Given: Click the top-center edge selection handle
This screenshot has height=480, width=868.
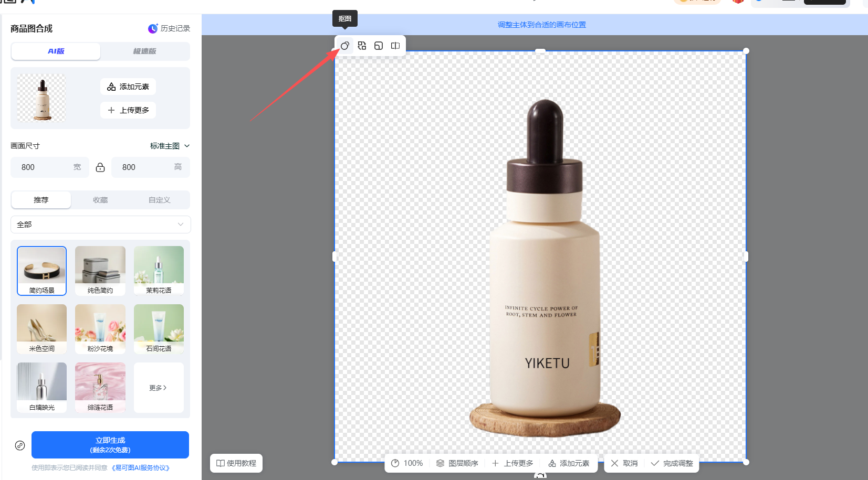Looking at the screenshot, I should point(540,51).
